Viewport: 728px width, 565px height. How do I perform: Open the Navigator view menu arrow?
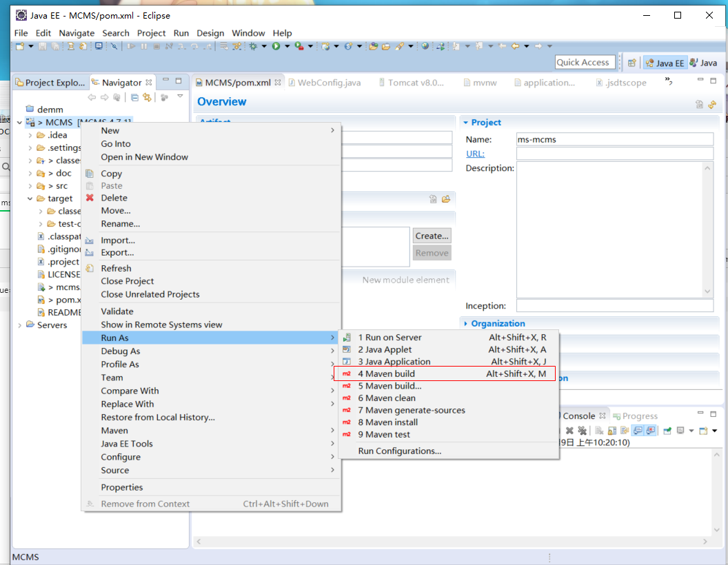[x=180, y=96]
